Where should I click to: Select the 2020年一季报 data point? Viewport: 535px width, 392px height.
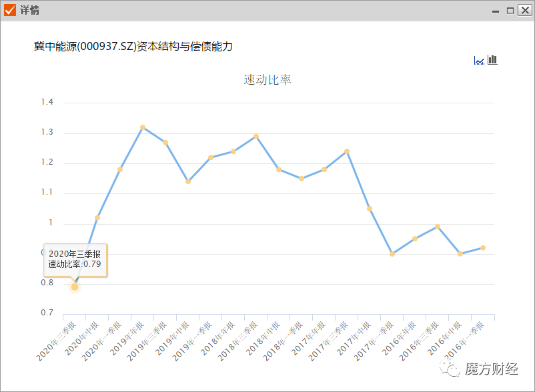tap(120, 169)
